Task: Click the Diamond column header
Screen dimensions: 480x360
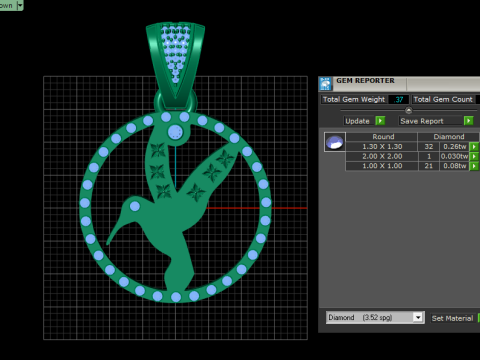Action: pyautogui.click(x=449, y=137)
